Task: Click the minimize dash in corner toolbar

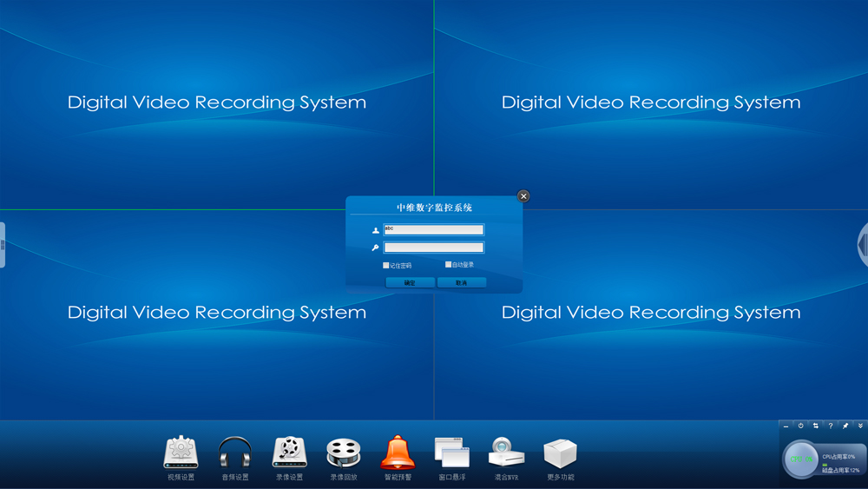Action: click(786, 426)
